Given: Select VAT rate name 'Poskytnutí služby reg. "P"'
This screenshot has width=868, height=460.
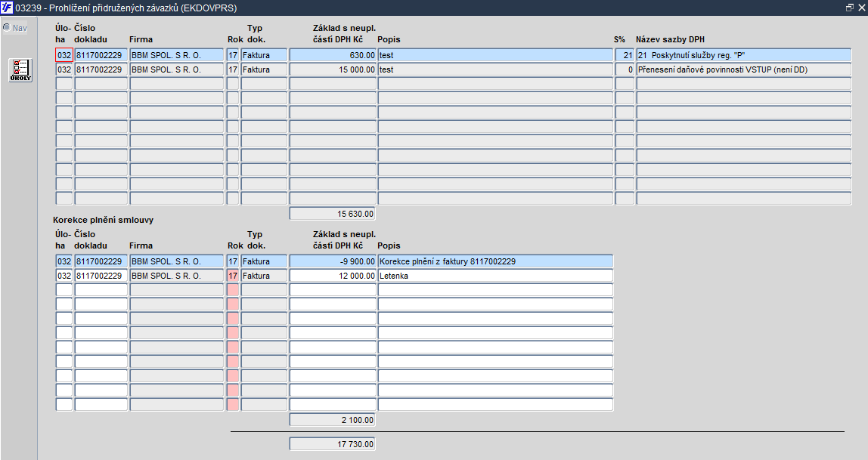Looking at the screenshot, I should tap(743, 55).
